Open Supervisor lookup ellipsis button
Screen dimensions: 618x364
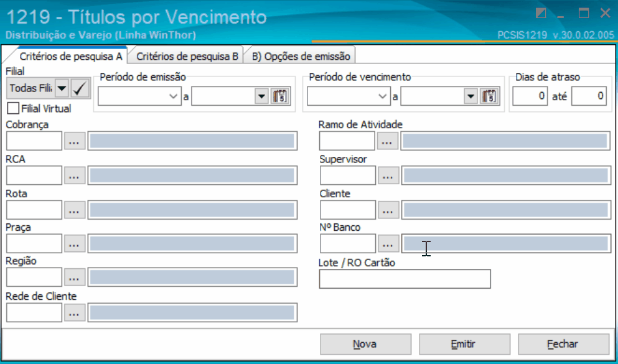tap(388, 175)
